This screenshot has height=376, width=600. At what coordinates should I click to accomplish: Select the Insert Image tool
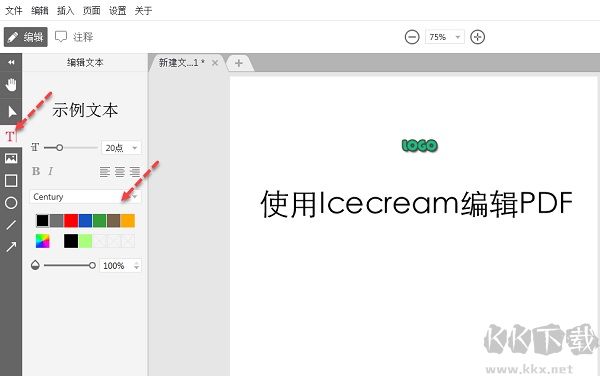point(11,158)
